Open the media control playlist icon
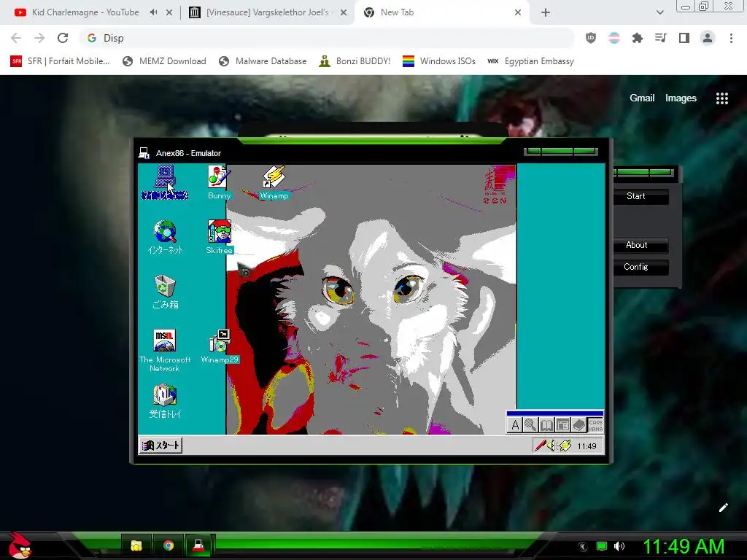Image resolution: width=747 pixels, height=560 pixels. (661, 38)
